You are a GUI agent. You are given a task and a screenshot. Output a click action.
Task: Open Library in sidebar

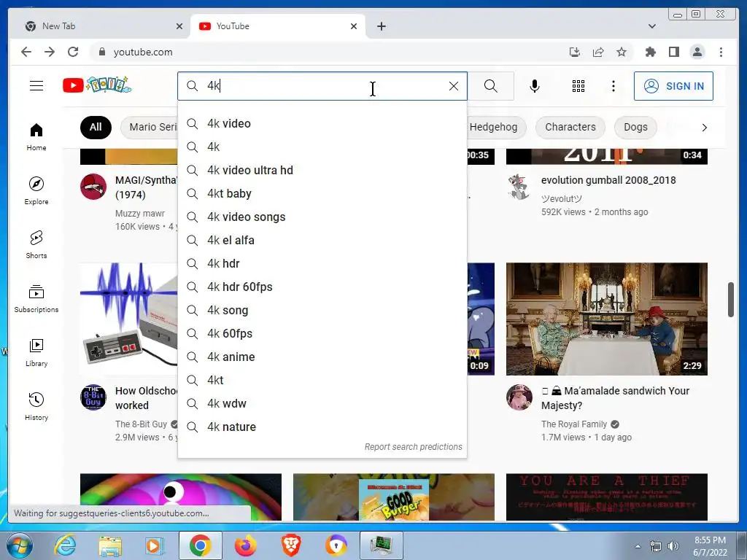pyautogui.click(x=36, y=352)
